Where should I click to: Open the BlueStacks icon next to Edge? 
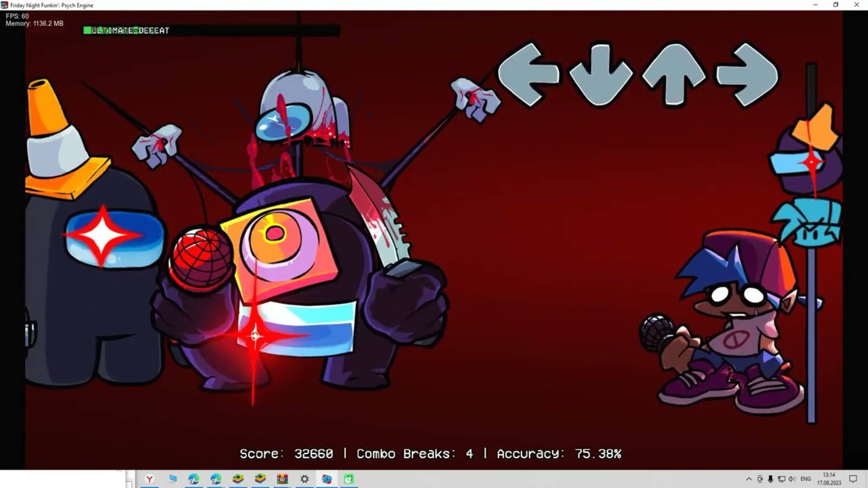click(x=238, y=479)
